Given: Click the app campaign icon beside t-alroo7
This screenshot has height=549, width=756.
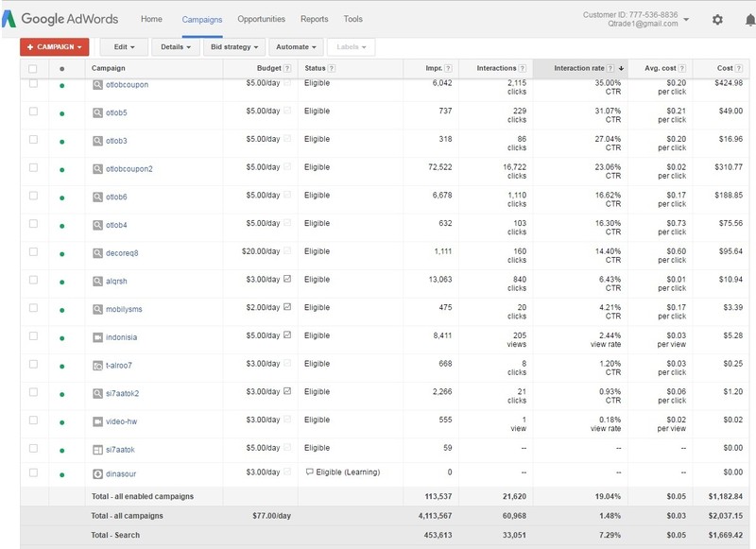Looking at the screenshot, I should pyautogui.click(x=97, y=365).
